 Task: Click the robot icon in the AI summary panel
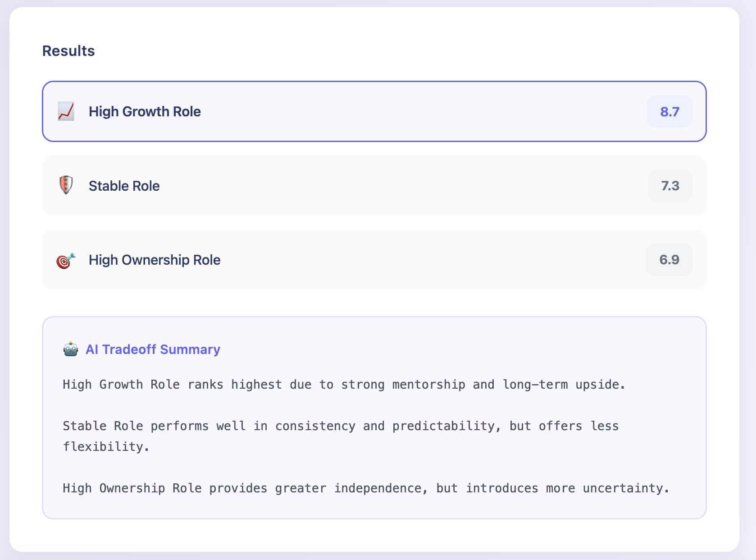71,349
